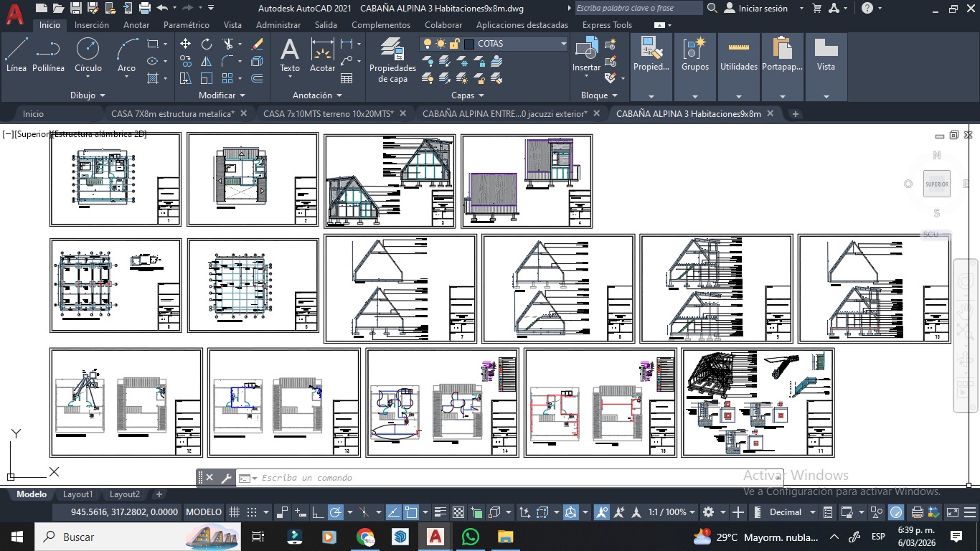Activate the Offset (Desfase) tool
Screen dimensions: 980x551
tap(257, 78)
